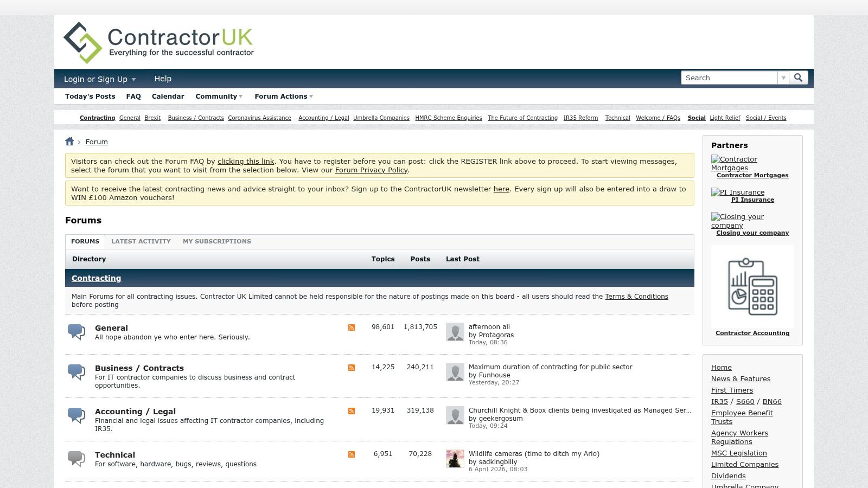Viewport: 868px width, 488px height.
Task: Click geekergosum avatar in Accounting row
Action: (x=455, y=415)
